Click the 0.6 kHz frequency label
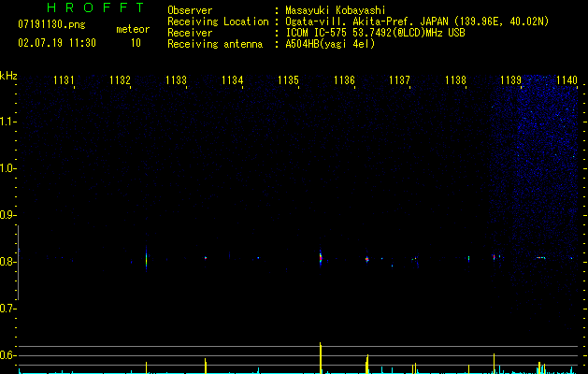This screenshot has width=588, height=374. (x=7, y=355)
